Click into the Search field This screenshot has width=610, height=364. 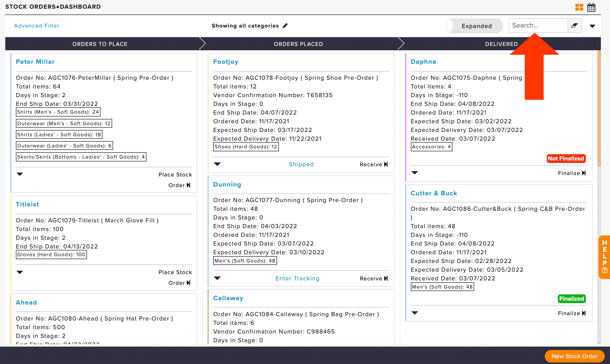(538, 25)
